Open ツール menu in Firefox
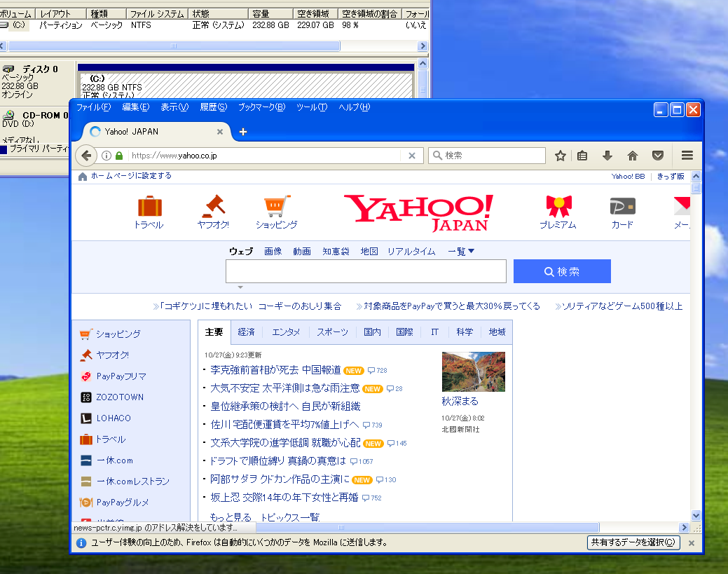The image size is (728, 574). pos(312,107)
